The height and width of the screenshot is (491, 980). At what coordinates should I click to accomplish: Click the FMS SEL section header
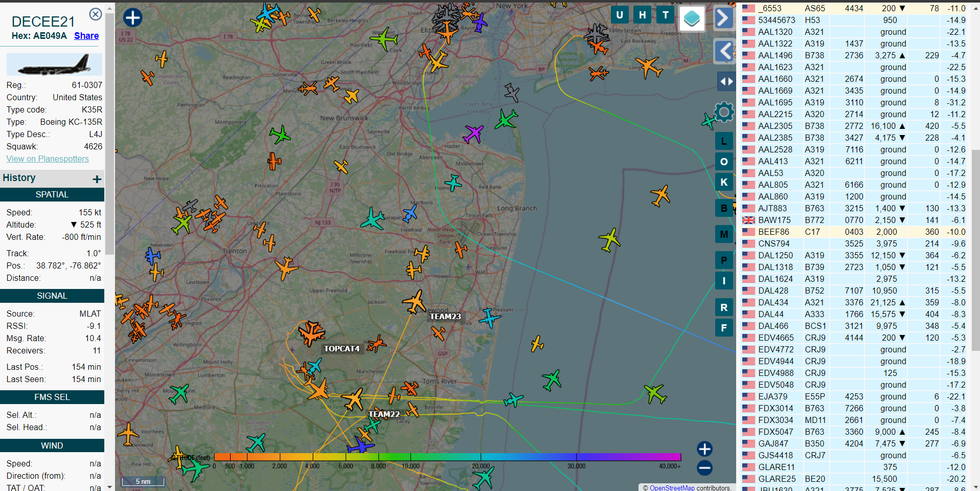pos(52,397)
